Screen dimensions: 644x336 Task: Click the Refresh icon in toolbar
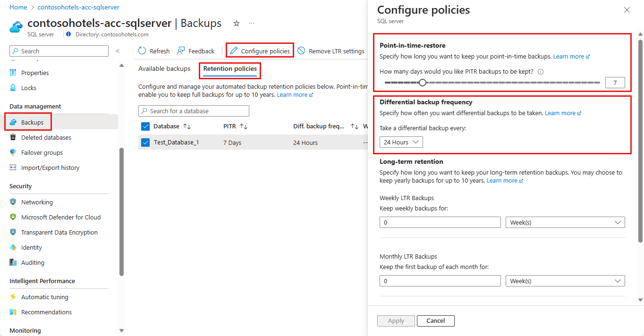point(142,51)
